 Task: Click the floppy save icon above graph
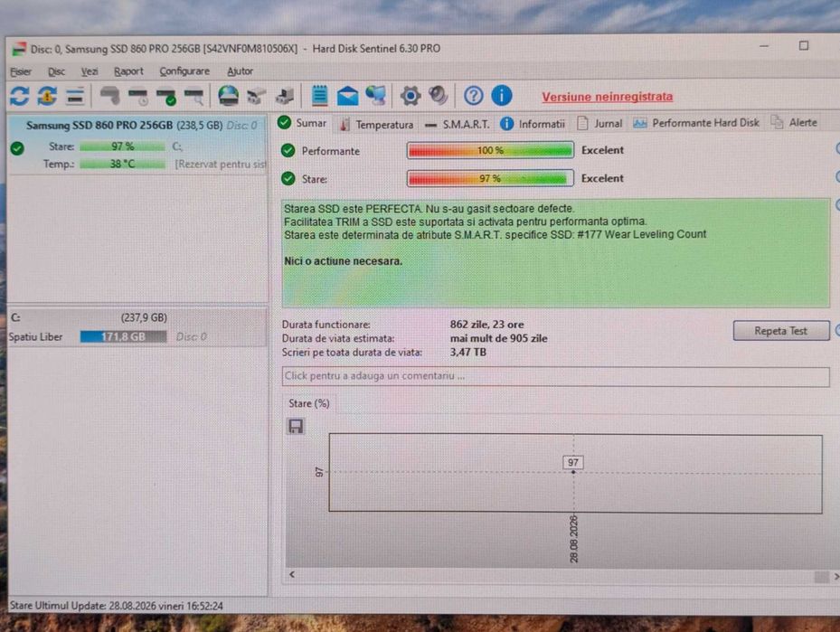pos(296,427)
